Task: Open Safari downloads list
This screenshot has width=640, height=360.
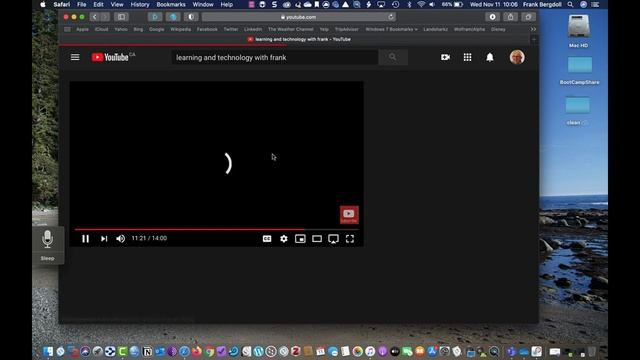Action: 493,17
